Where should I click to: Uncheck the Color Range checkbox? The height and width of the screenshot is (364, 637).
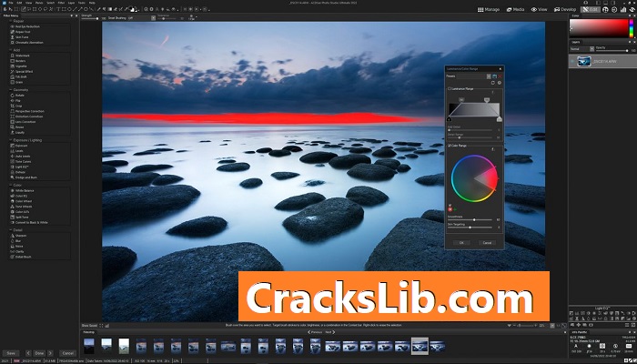coord(450,145)
